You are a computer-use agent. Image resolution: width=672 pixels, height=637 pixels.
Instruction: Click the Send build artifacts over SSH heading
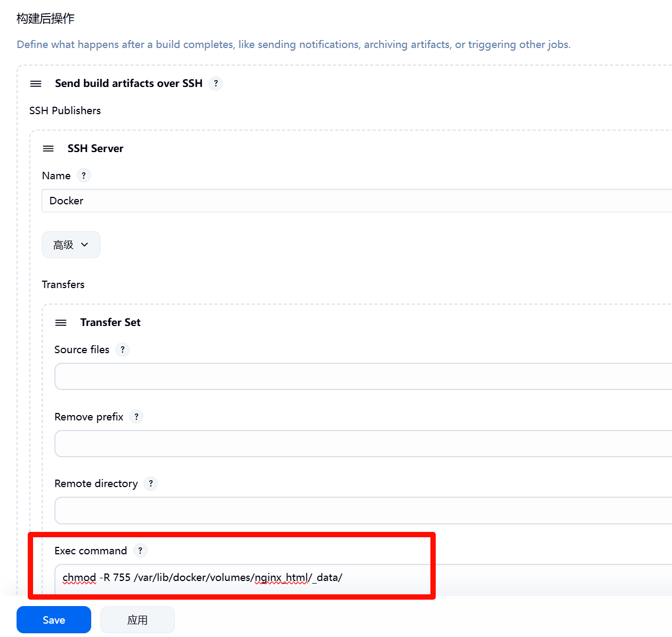coord(129,83)
